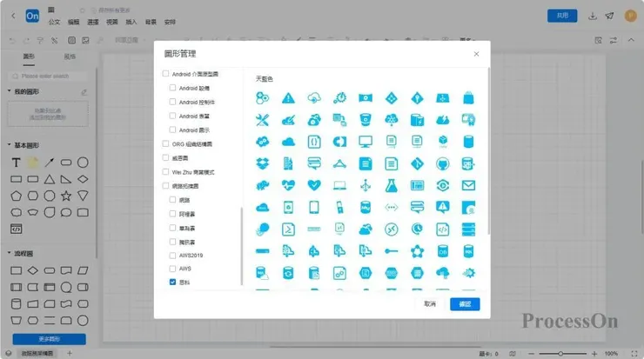The image size is (644, 359).
Task: Click the zoom out minus button
Action: coord(531,354)
